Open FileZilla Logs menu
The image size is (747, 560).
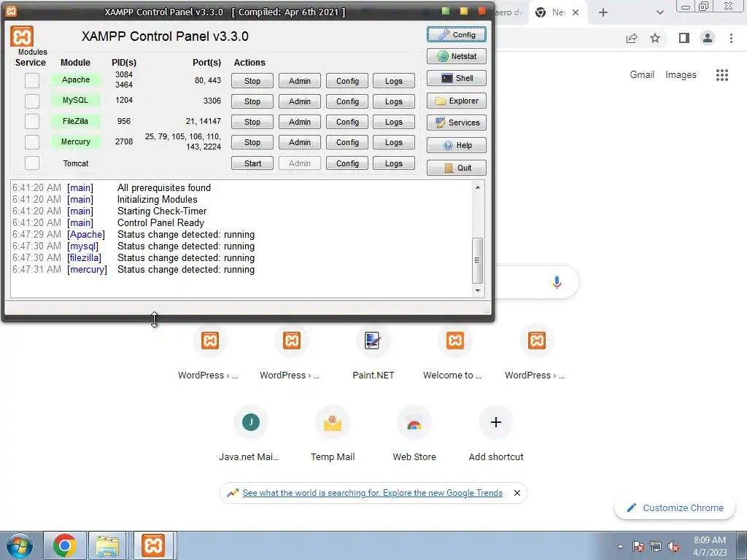(394, 122)
